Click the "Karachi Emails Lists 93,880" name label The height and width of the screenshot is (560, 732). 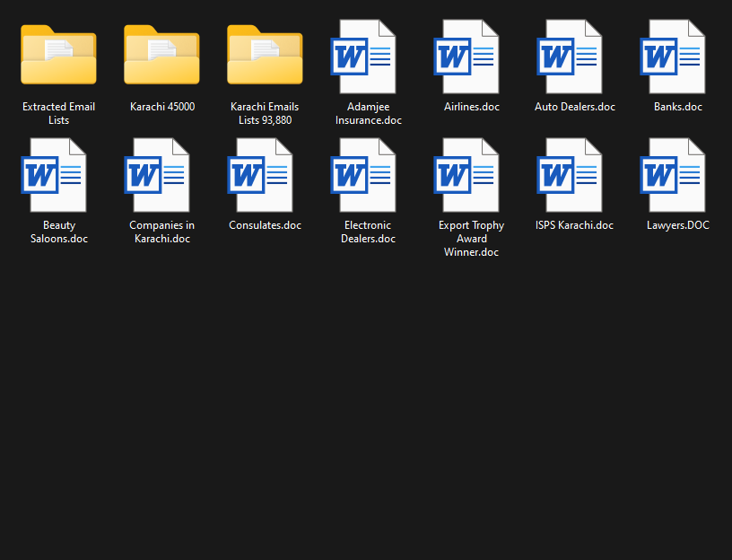point(265,113)
